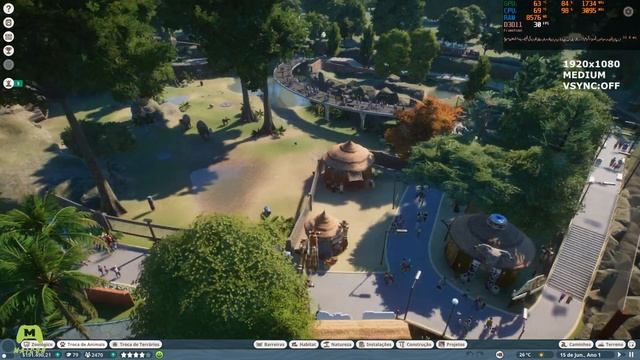Click the green plus next to money
Screen dimensions: 640x360
[58, 355]
